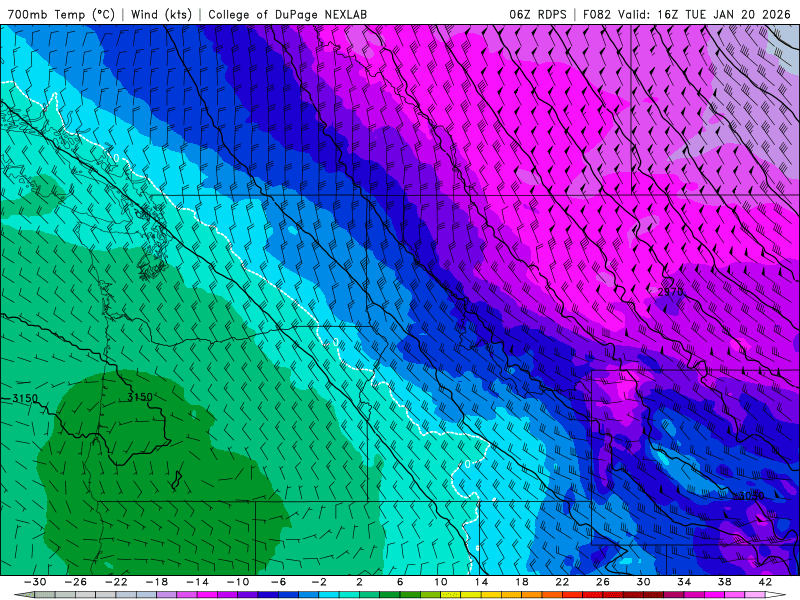Click the left arrow cap of the color bar
Screen dimensions: 800x600
click(24, 595)
